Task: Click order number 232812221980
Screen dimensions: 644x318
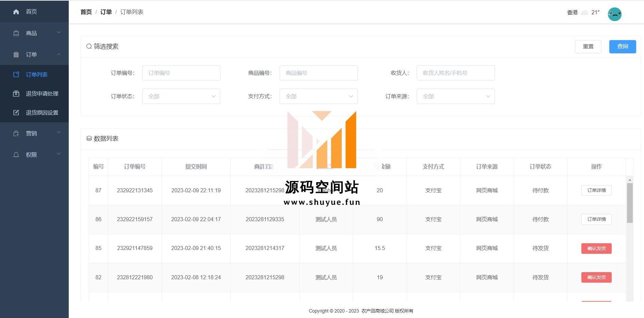Action: coord(135,277)
